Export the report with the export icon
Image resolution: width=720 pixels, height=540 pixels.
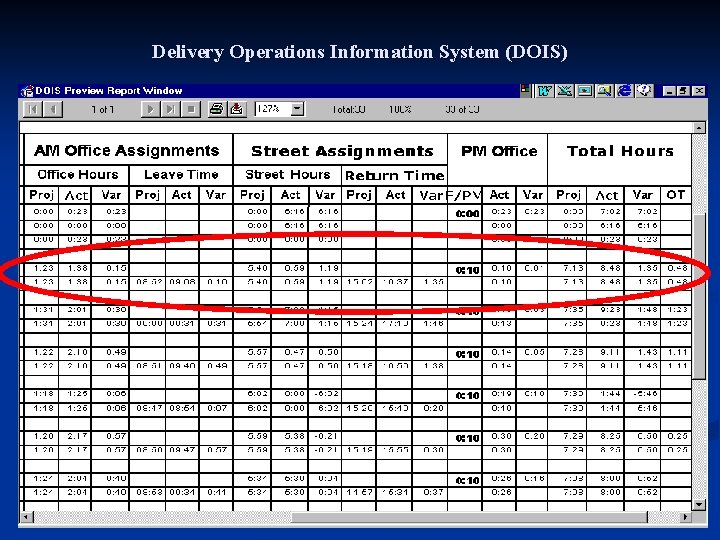coord(237,109)
